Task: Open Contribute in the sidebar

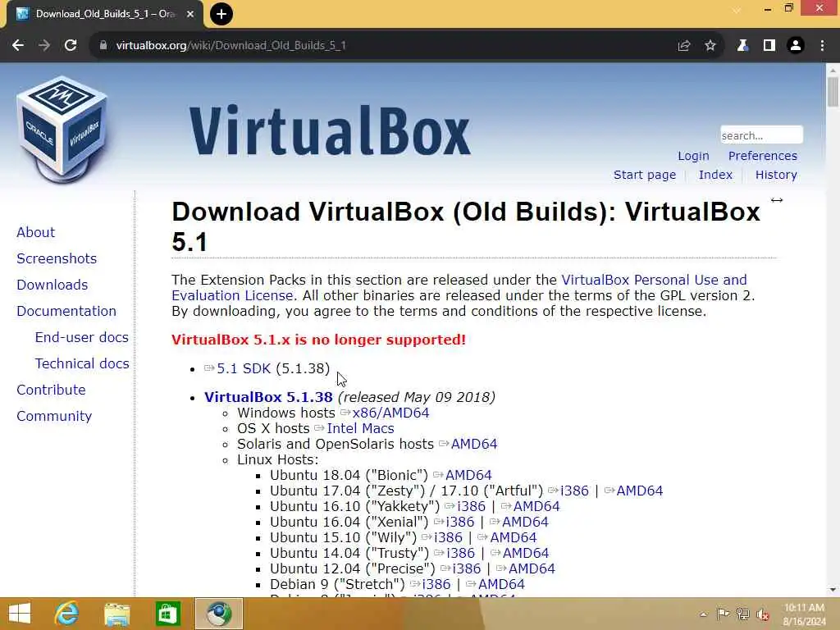Action: [51, 390]
